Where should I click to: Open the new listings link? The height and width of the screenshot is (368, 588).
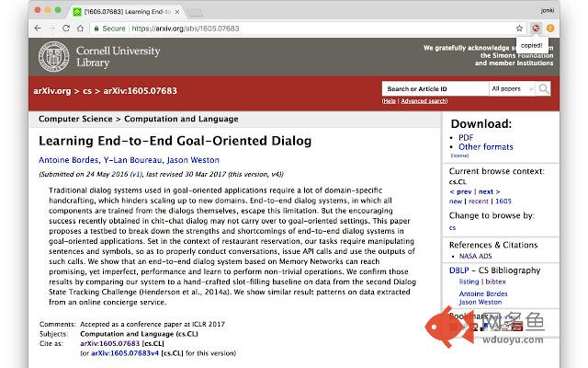click(x=456, y=201)
